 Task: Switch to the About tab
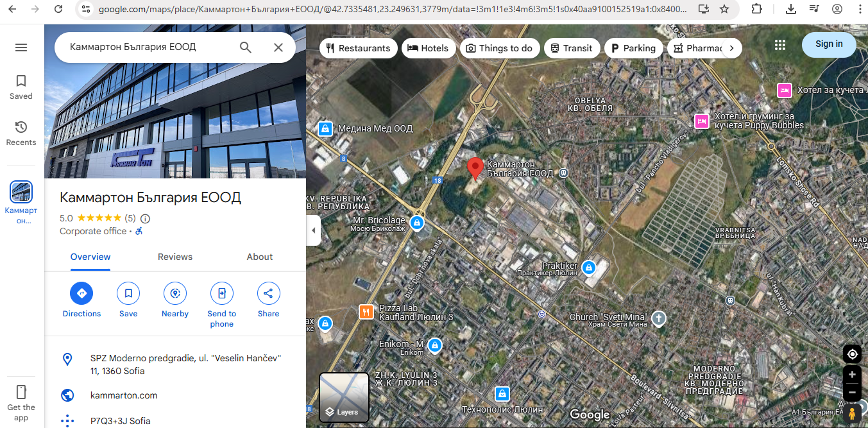pos(260,257)
